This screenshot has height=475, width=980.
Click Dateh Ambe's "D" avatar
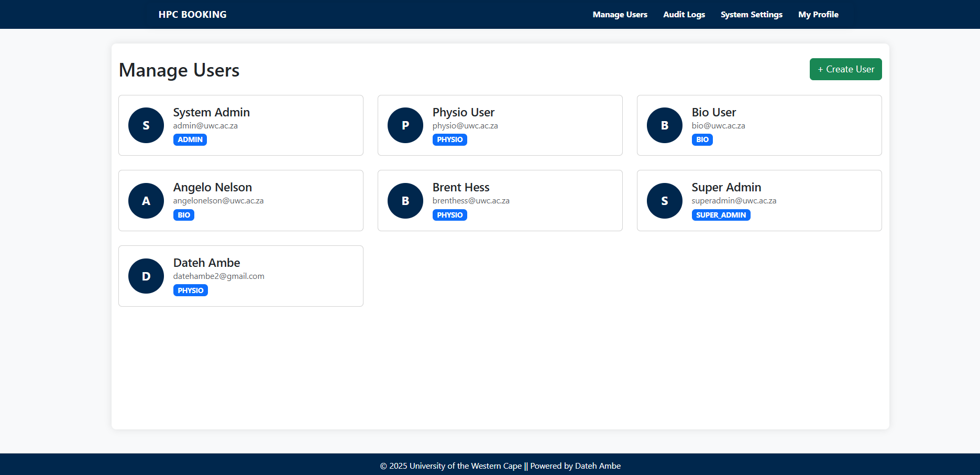click(146, 276)
